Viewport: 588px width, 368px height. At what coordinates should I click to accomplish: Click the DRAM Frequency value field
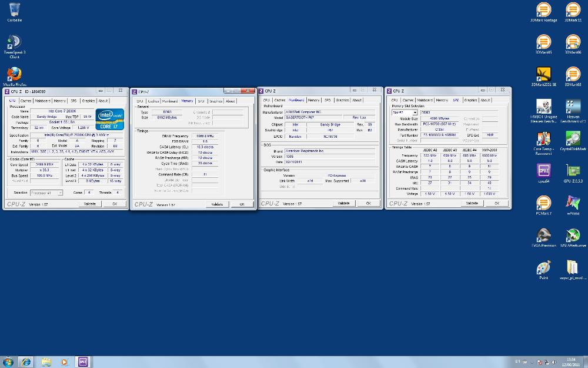coord(205,136)
